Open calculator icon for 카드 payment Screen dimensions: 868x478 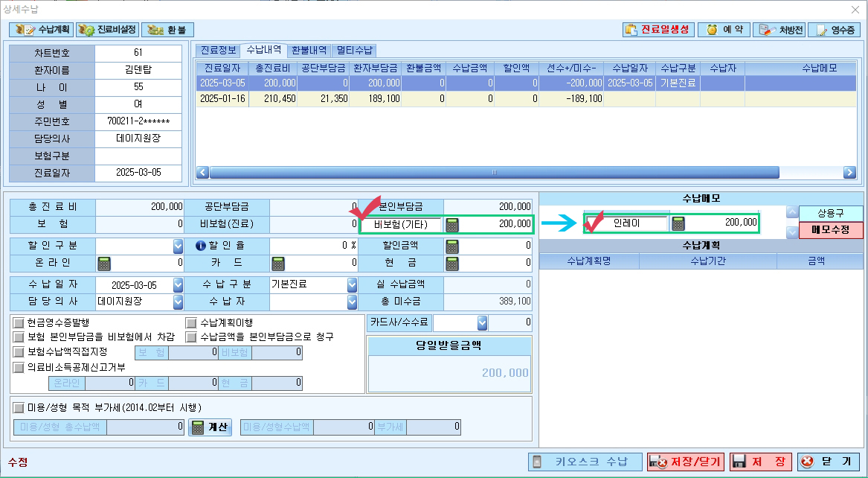tap(278, 263)
